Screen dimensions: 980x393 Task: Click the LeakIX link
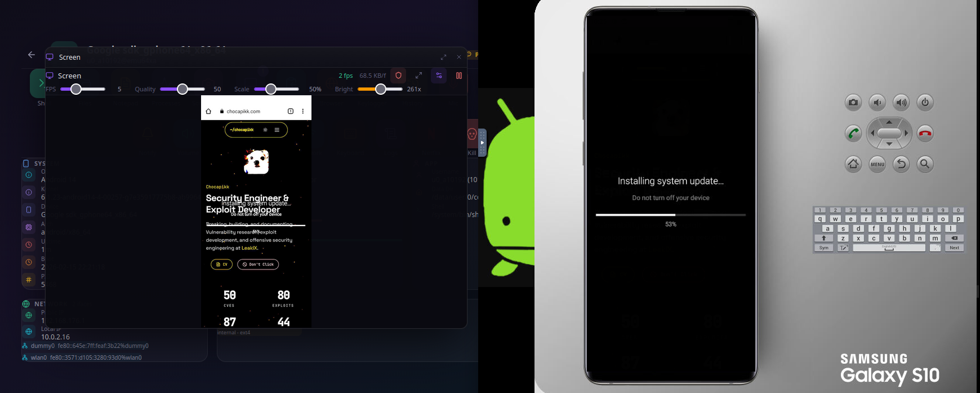[250, 248]
